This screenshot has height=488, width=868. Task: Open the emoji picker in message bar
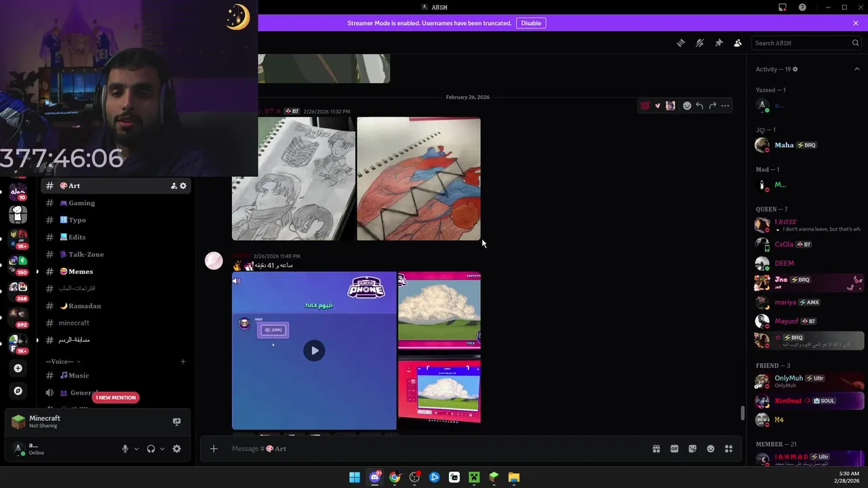tap(711, 449)
